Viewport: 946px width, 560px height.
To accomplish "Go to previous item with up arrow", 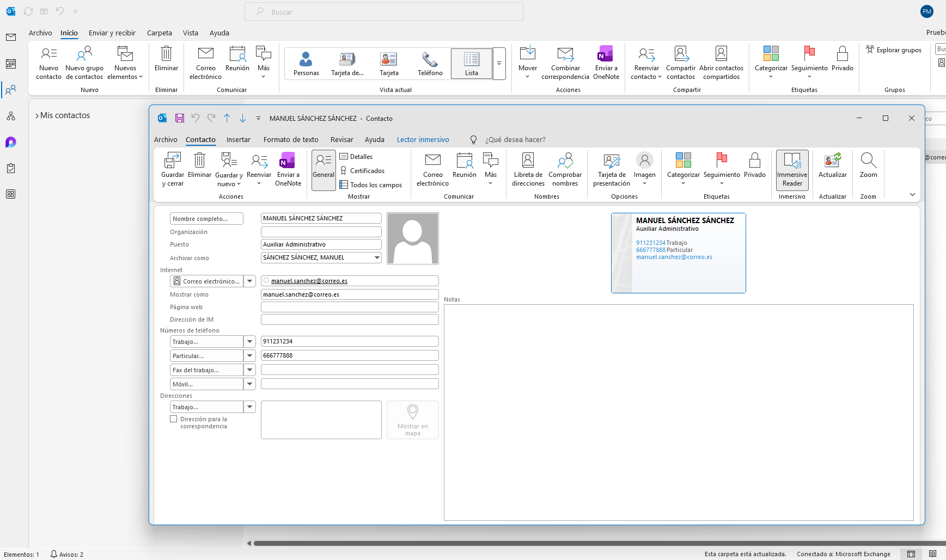I will tap(227, 118).
